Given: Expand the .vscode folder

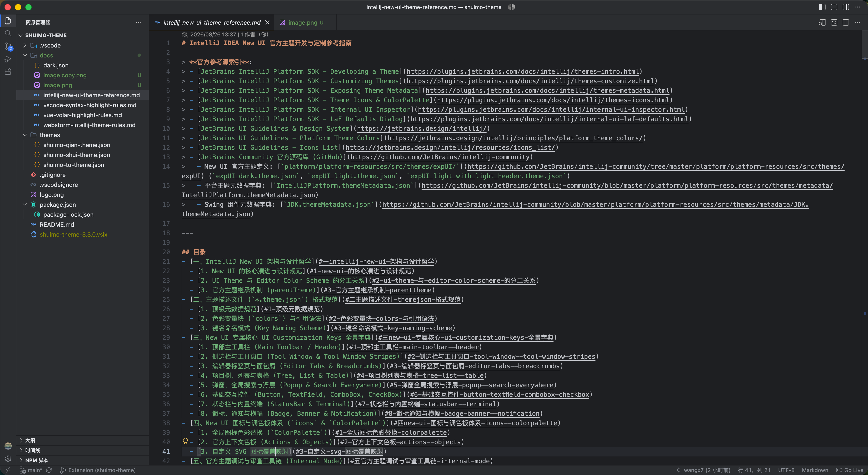Looking at the screenshot, I should click(25, 45).
